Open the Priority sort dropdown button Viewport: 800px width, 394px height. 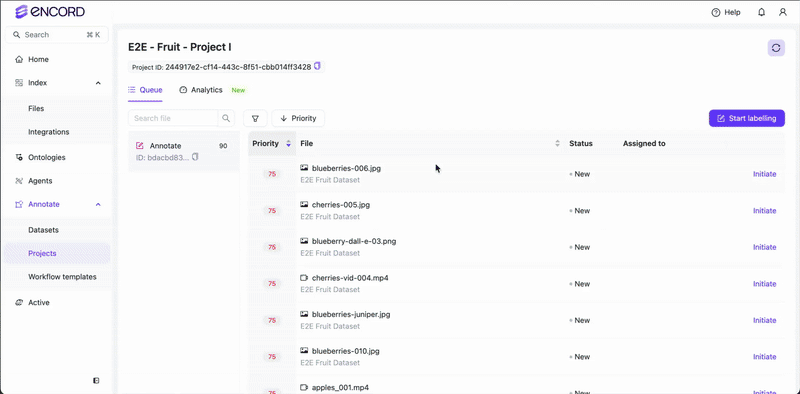tap(298, 118)
